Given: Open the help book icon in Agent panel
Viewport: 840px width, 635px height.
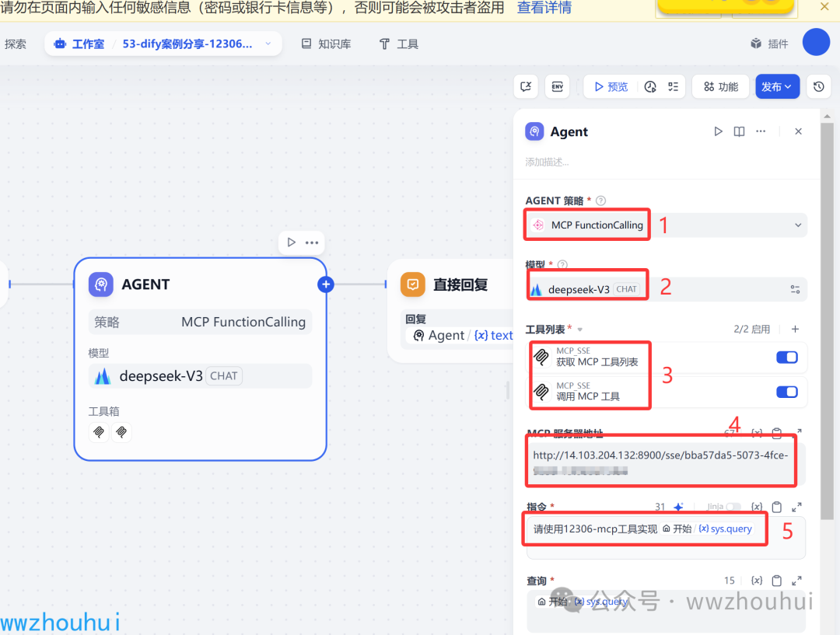Looking at the screenshot, I should coord(740,131).
